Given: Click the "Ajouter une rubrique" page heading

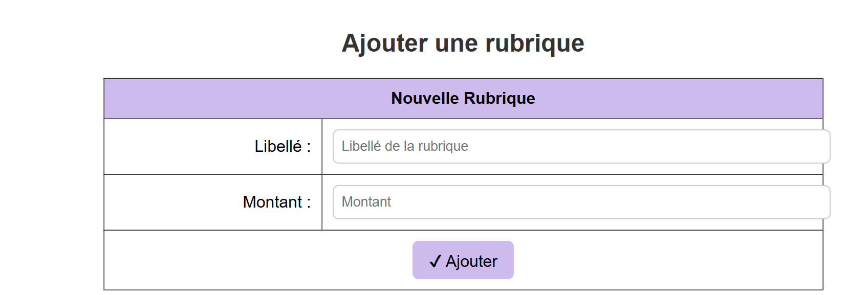Looking at the screenshot, I should 463,43.
